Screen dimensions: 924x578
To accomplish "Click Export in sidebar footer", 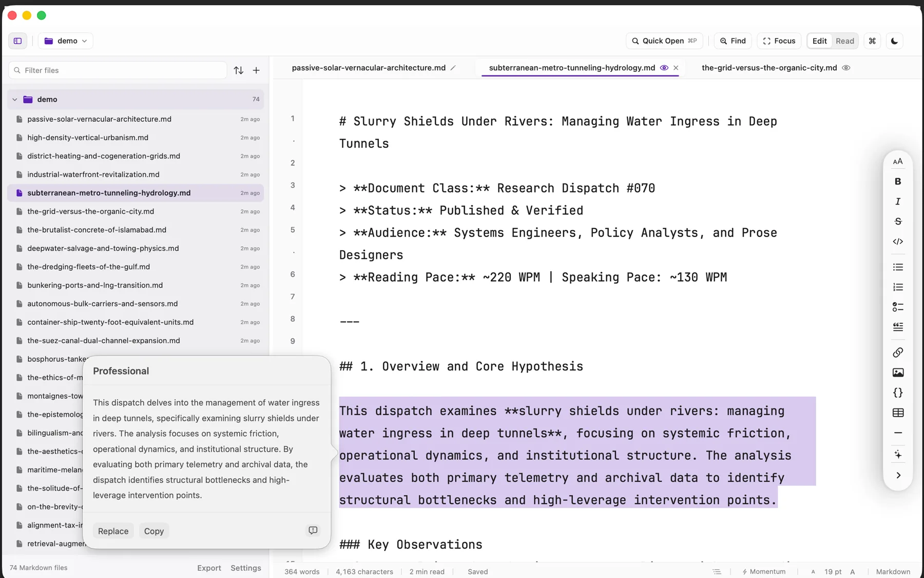I will coord(209,568).
